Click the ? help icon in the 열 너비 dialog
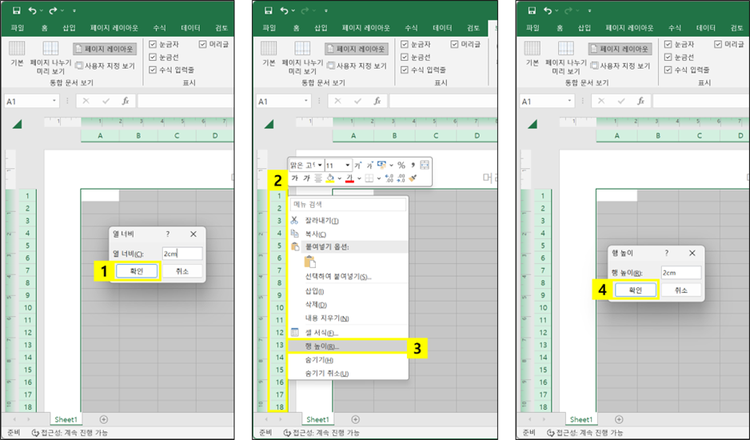Viewport: 750px width, 440px height. (x=167, y=234)
